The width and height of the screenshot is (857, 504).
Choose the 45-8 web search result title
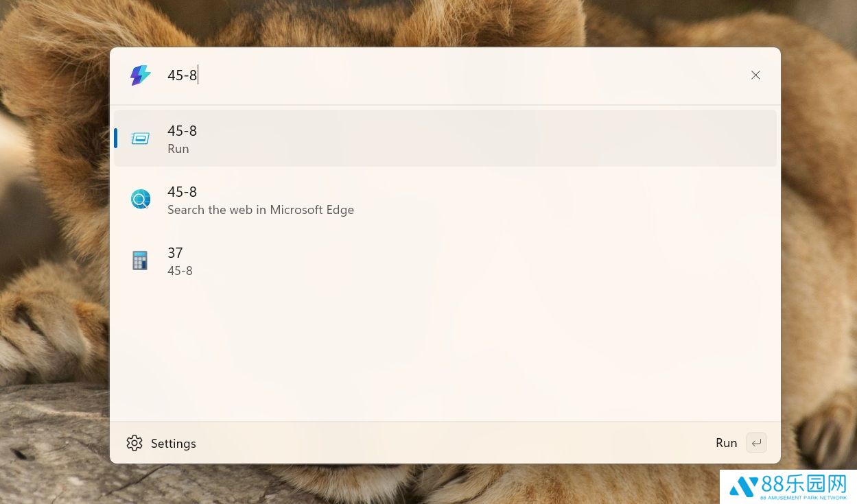point(182,192)
